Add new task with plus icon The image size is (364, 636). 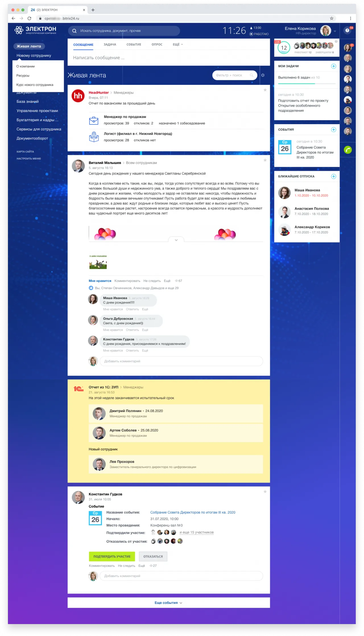tap(334, 66)
